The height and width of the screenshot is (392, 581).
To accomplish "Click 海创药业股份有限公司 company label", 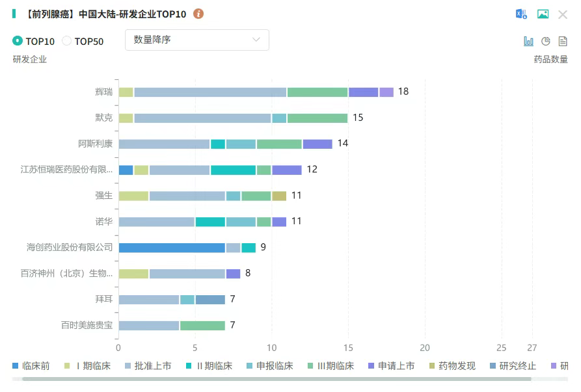I will (70, 247).
